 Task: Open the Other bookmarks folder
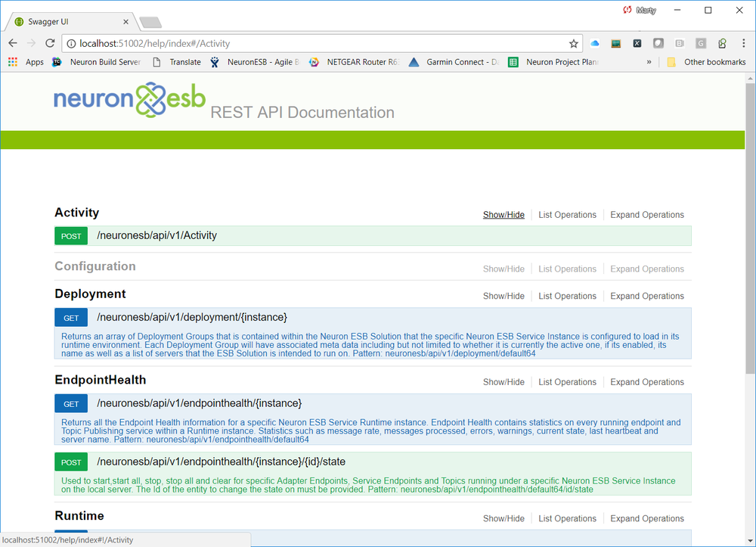coord(706,62)
